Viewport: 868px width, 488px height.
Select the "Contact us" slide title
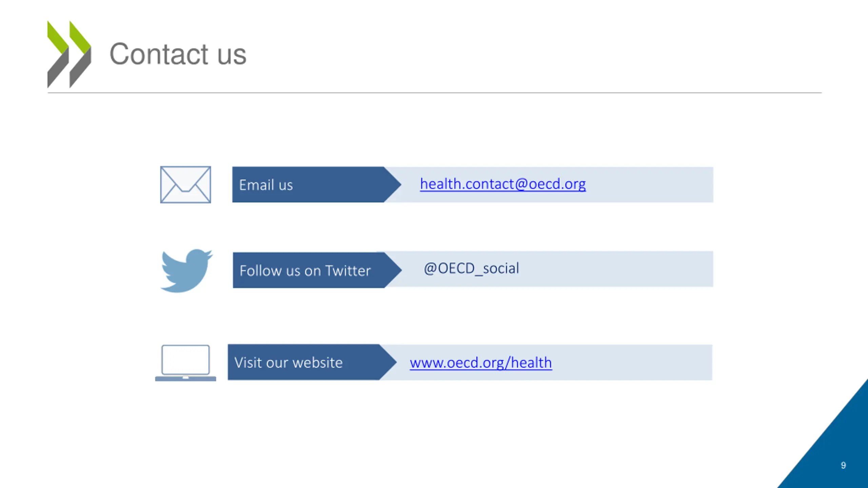click(x=178, y=54)
